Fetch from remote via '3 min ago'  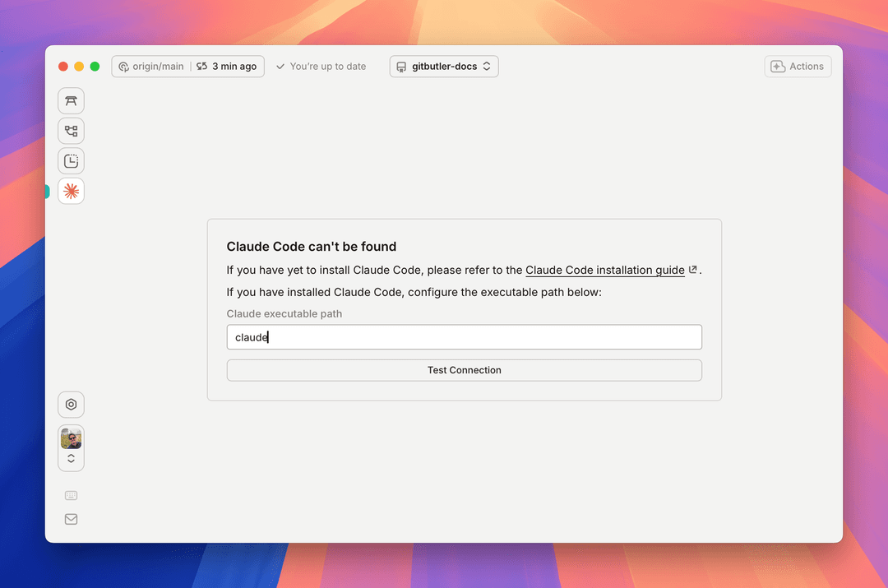click(227, 67)
